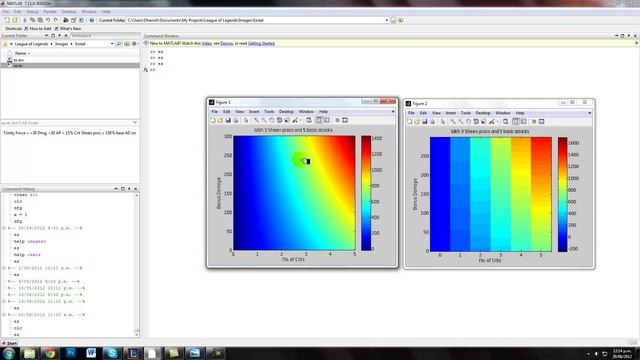Open Microsoft Word from taskbar

91,353
